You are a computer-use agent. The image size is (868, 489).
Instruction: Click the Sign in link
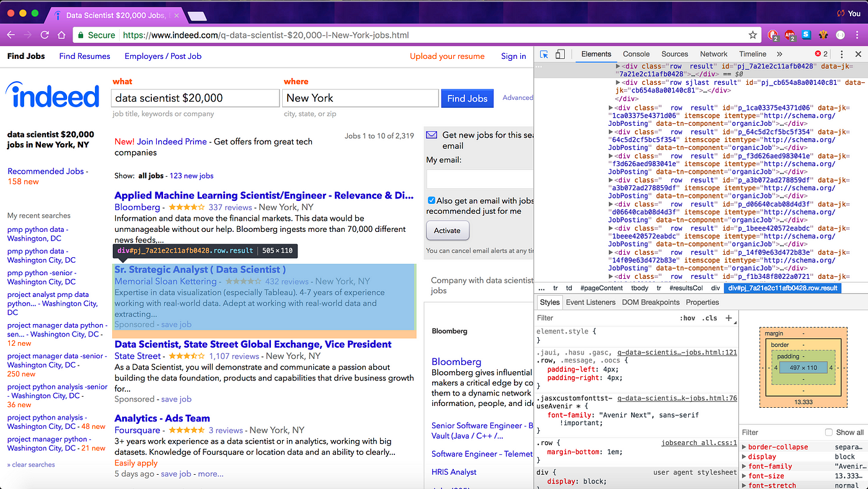513,56
